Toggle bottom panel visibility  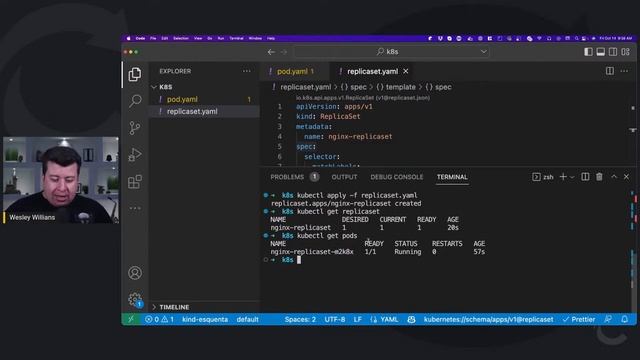(600, 52)
